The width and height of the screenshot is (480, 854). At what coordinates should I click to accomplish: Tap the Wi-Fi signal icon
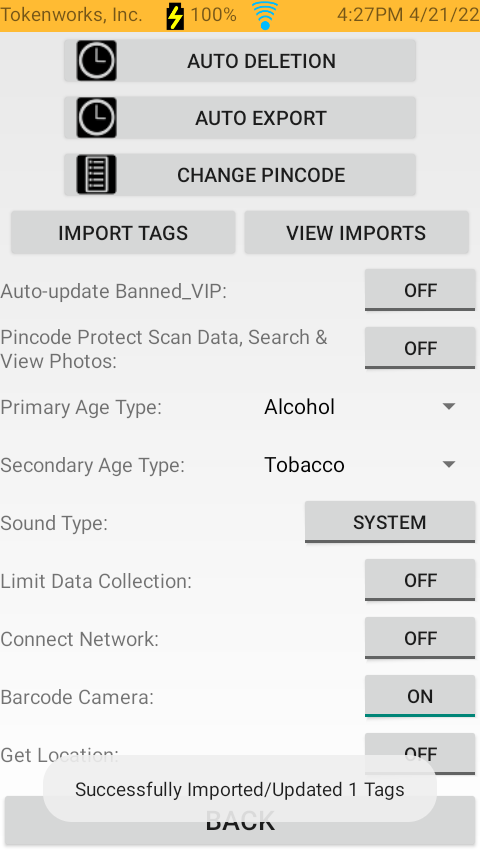pos(265,15)
